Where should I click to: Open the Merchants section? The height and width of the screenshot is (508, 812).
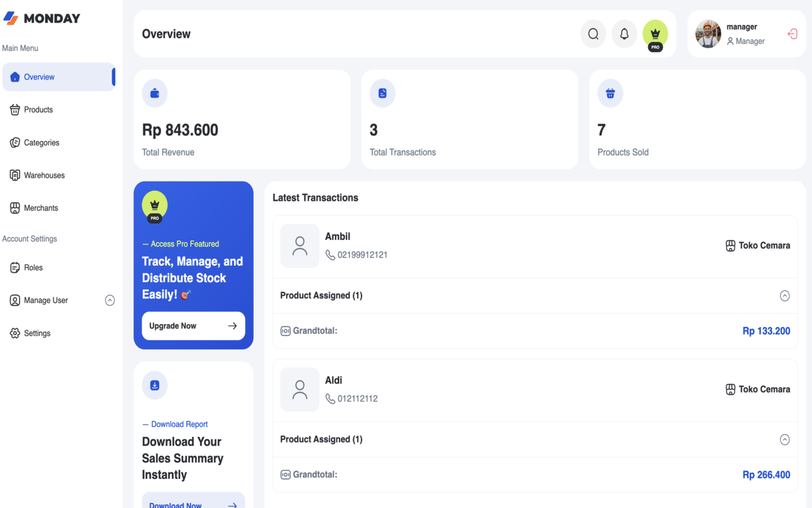pyautogui.click(x=41, y=208)
